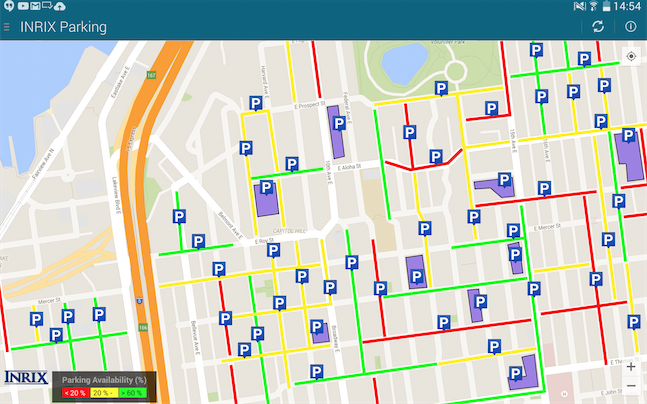Zoom out of the map

[x=631, y=386]
